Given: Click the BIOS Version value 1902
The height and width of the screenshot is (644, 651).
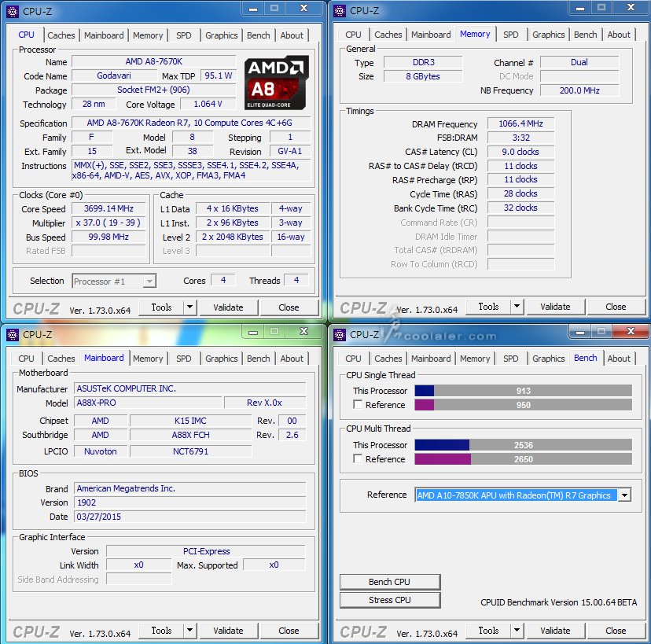Looking at the screenshot, I should coord(190,502).
